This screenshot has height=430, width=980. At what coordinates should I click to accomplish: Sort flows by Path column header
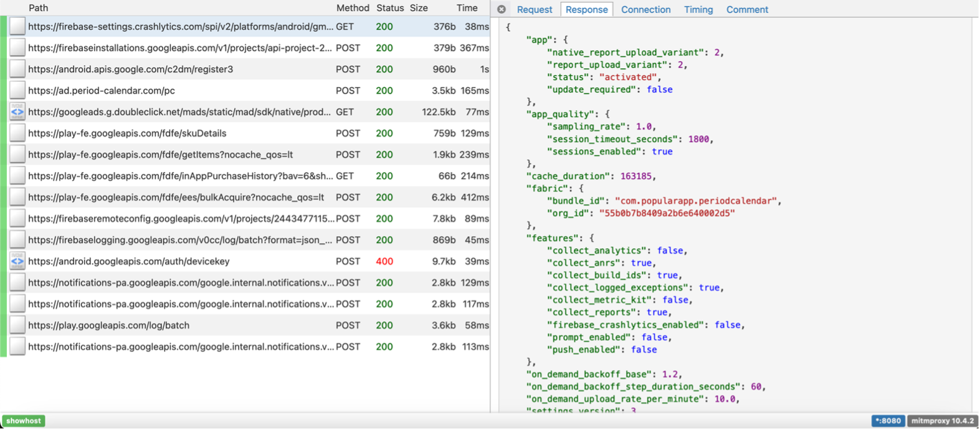[38, 8]
